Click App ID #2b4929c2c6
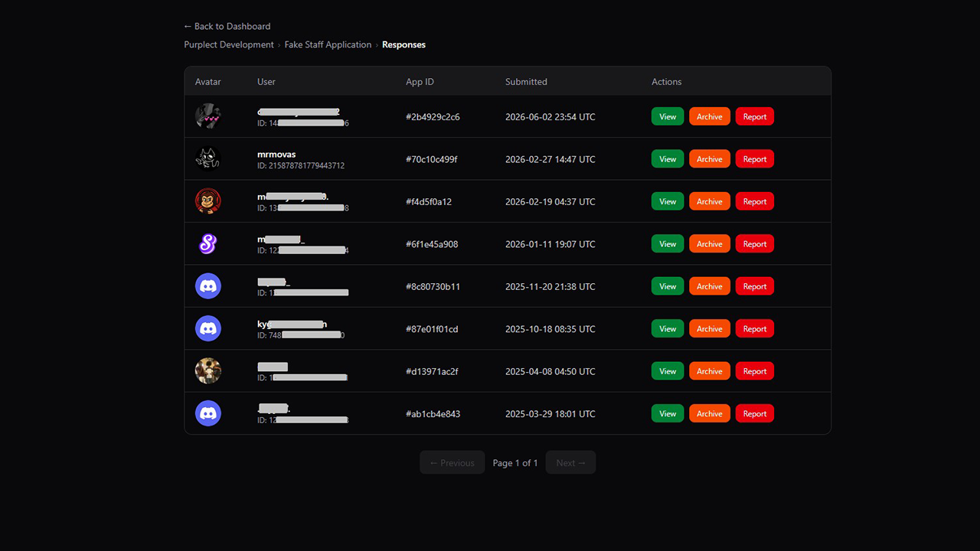 click(x=433, y=117)
